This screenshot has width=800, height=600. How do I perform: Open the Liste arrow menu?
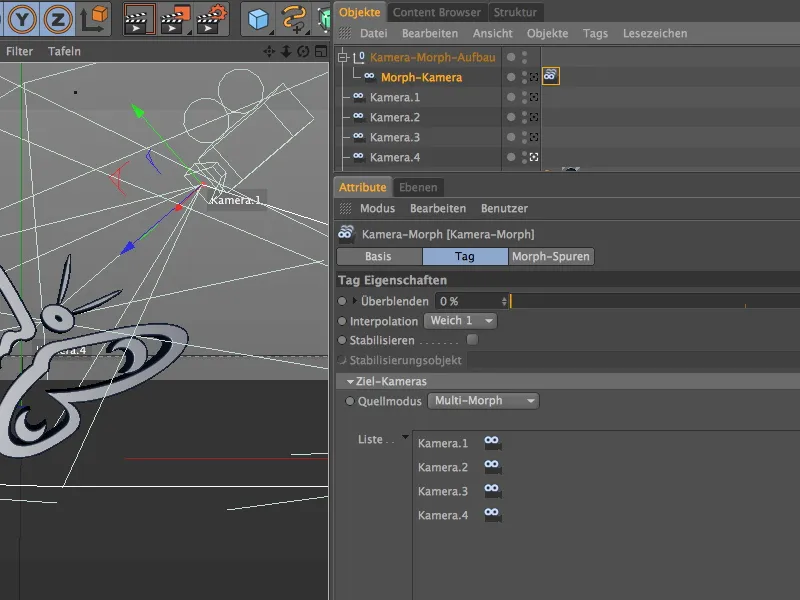pos(405,437)
